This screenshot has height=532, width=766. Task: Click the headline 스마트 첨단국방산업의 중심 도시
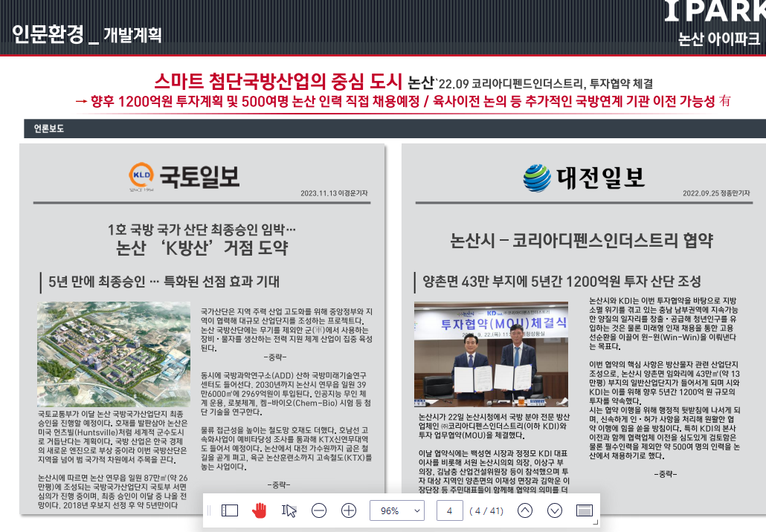coord(278,81)
